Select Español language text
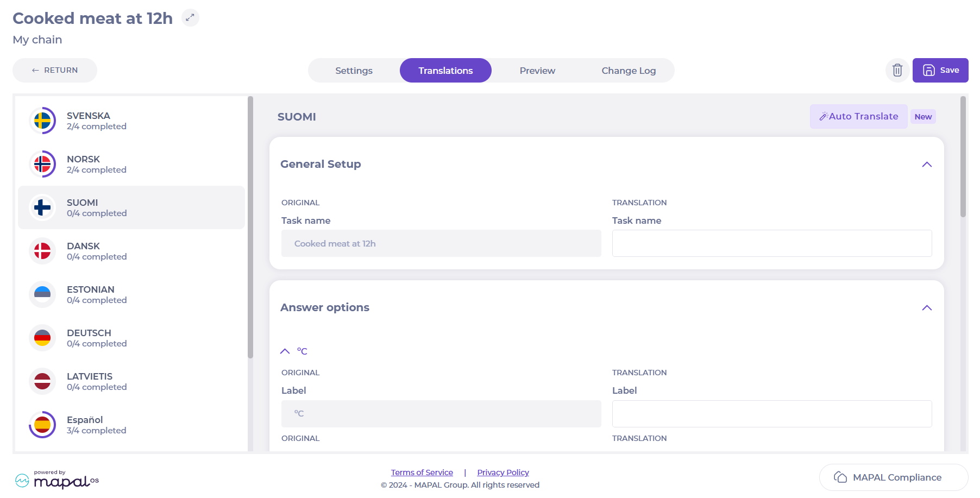Screen dimensions: 980x498 (85, 420)
